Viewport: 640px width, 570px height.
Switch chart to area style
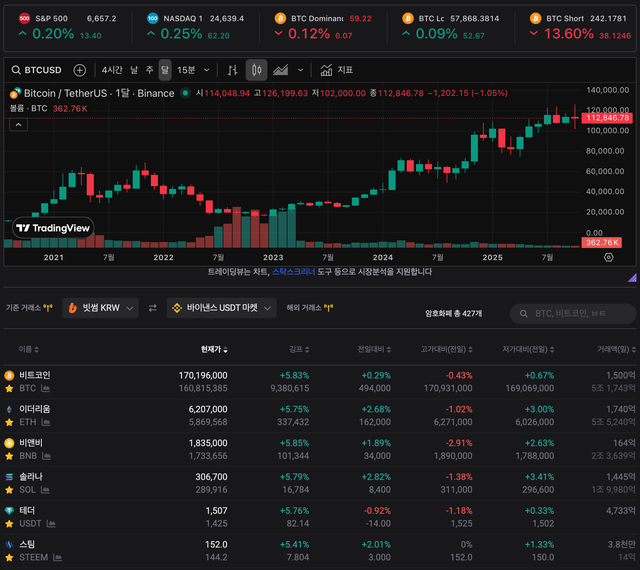280,70
